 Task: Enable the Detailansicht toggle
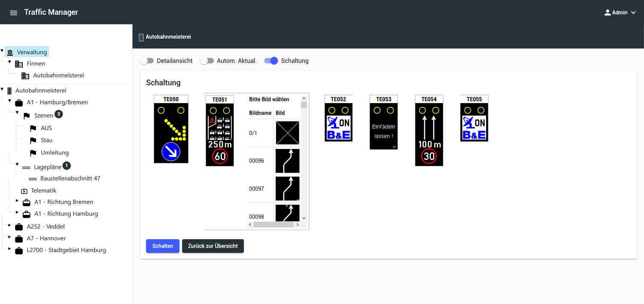click(x=147, y=61)
